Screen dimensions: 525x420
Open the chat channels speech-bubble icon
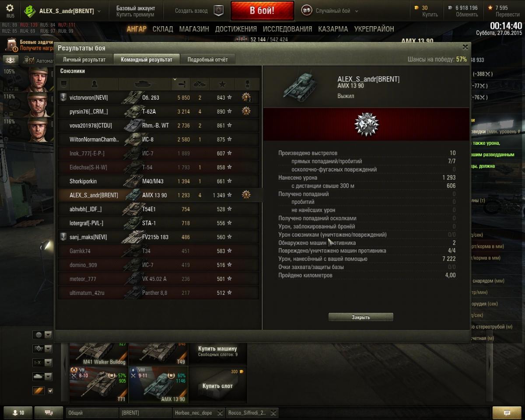tap(49, 413)
